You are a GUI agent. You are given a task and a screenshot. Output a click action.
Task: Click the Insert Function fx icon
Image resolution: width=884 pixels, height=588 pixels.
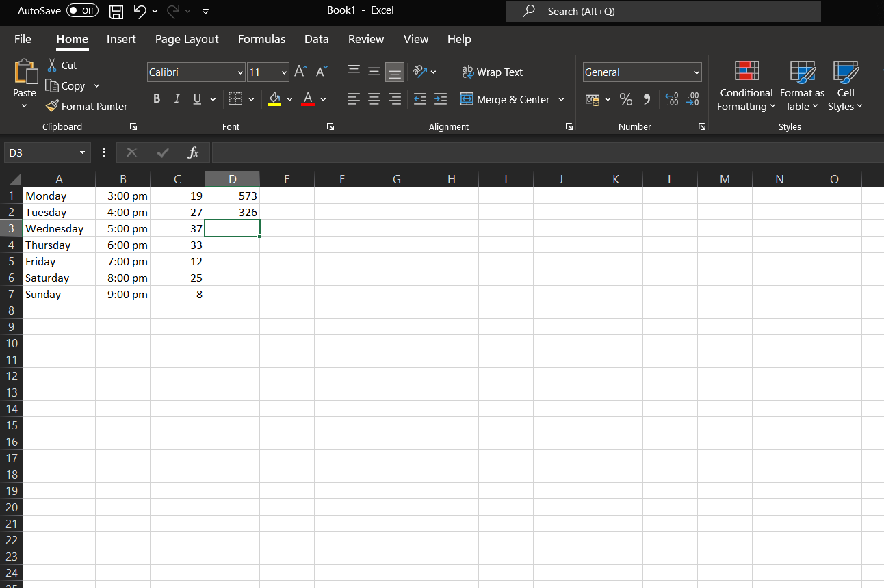point(194,152)
